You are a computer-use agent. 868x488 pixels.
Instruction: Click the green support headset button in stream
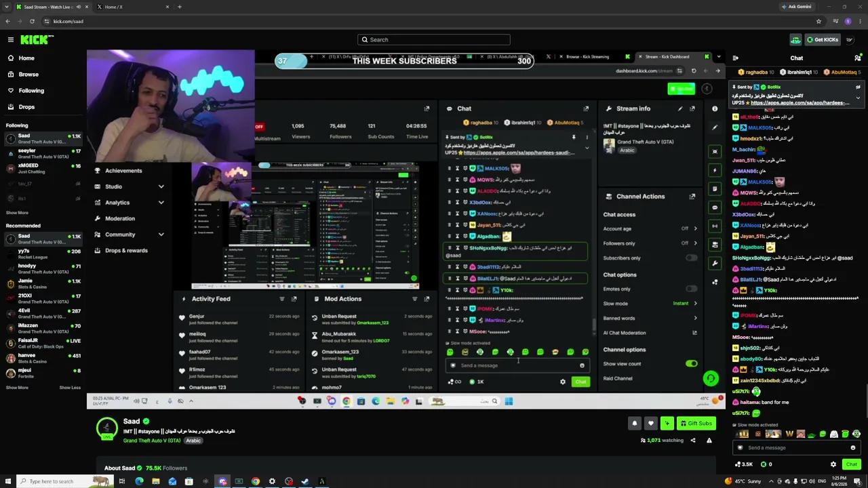pos(711,379)
